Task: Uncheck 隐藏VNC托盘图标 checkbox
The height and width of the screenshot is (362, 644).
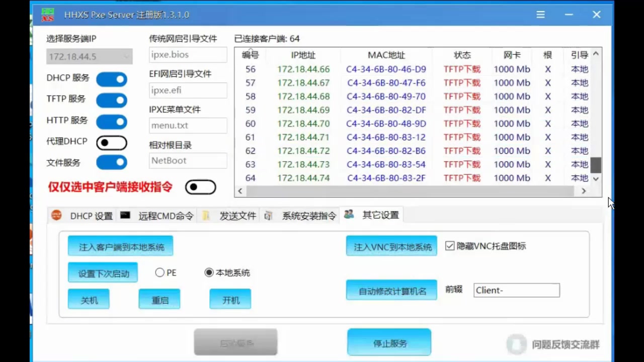Action: (x=450, y=246)
